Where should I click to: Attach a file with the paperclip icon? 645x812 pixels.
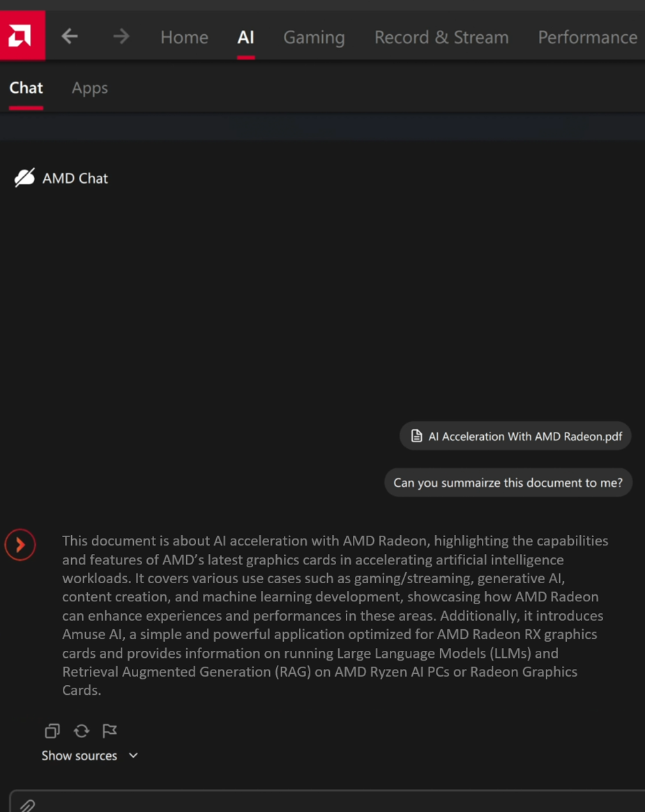27,806
